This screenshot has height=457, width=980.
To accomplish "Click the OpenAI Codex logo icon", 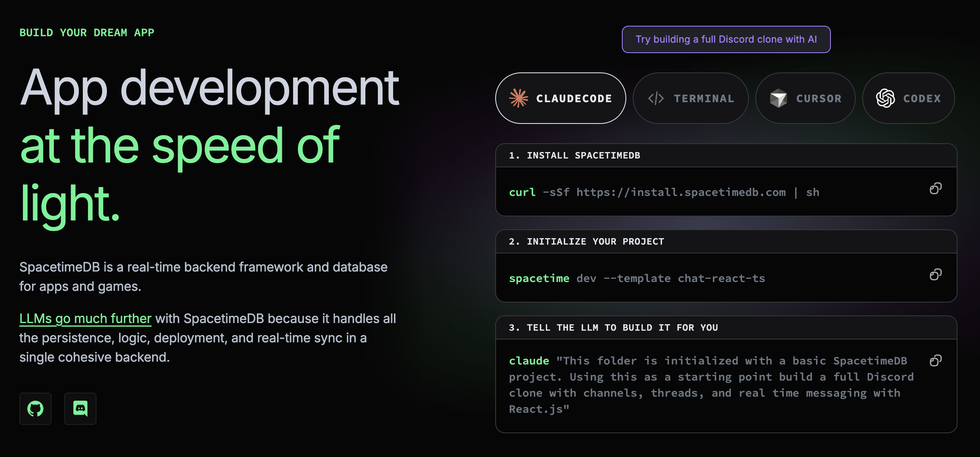I will [x=885, y=98].
